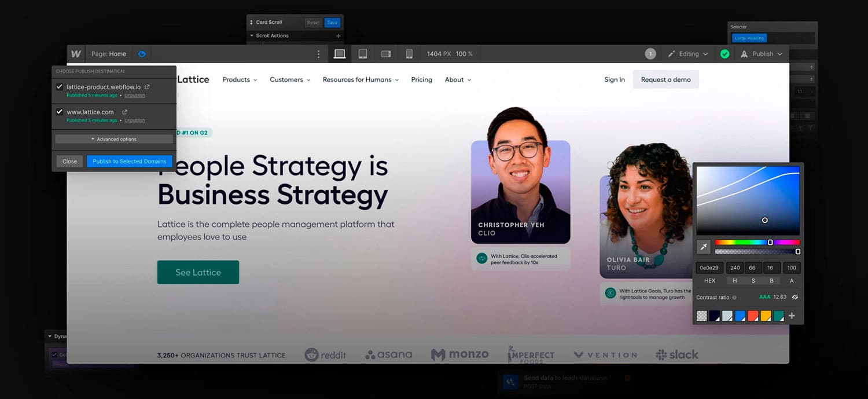
Task: Select the desktop breakpoint icon
Action: pyautogui.click(x=340, y=53)
